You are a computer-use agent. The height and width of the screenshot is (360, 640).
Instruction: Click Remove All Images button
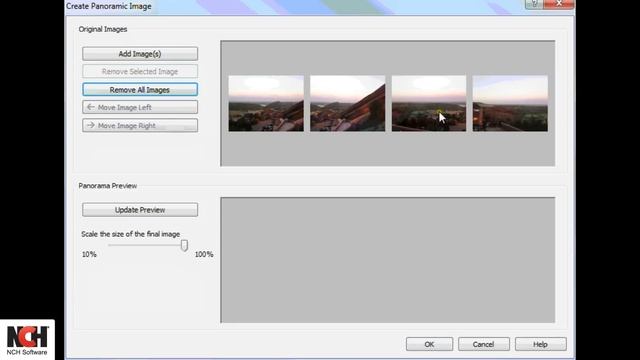pos(140,90)
